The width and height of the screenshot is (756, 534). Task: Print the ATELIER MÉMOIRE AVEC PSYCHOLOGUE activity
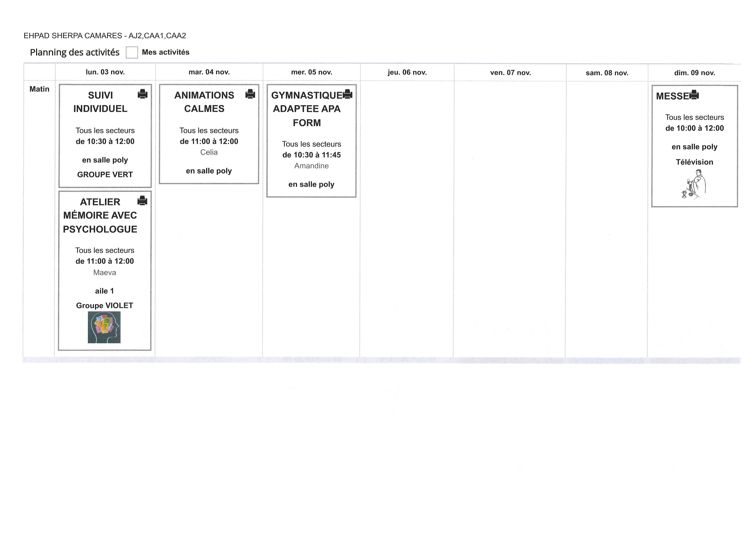[142, 200]
